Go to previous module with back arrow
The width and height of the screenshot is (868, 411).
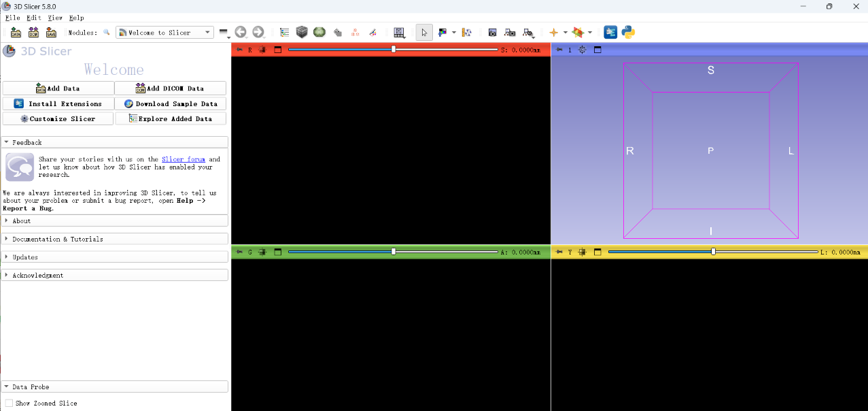[x=241, y=32]
